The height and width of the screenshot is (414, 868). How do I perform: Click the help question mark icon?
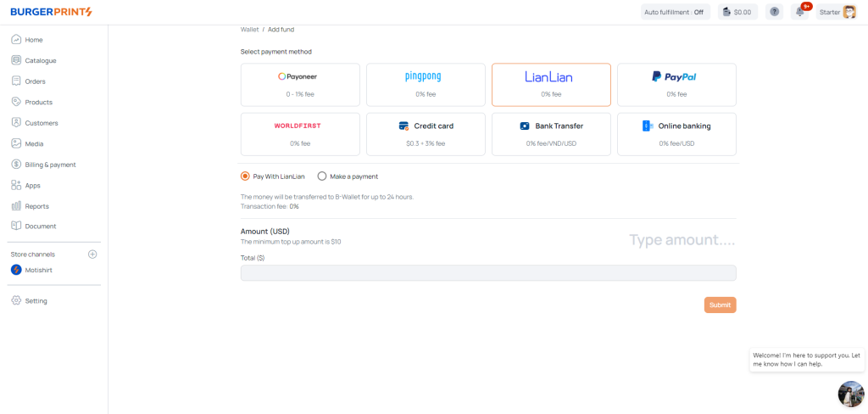pyautogui.click(x=774, y=12)
